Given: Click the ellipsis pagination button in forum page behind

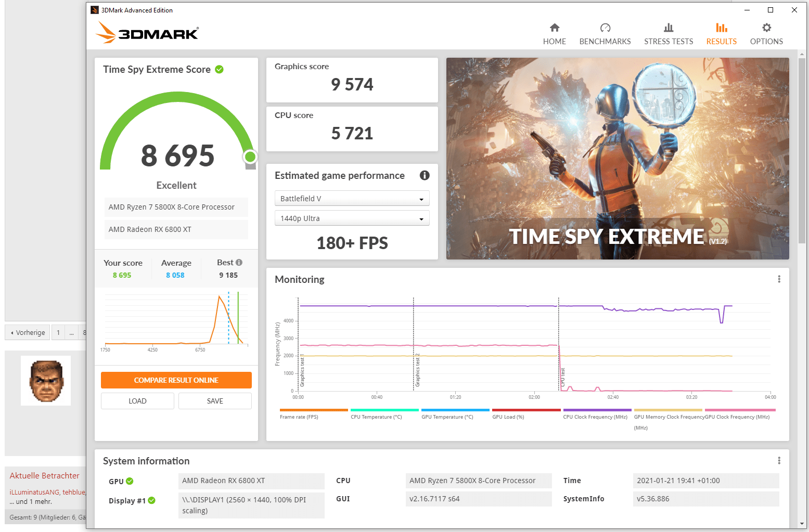Looking at the screenshot, I should 72,332.
